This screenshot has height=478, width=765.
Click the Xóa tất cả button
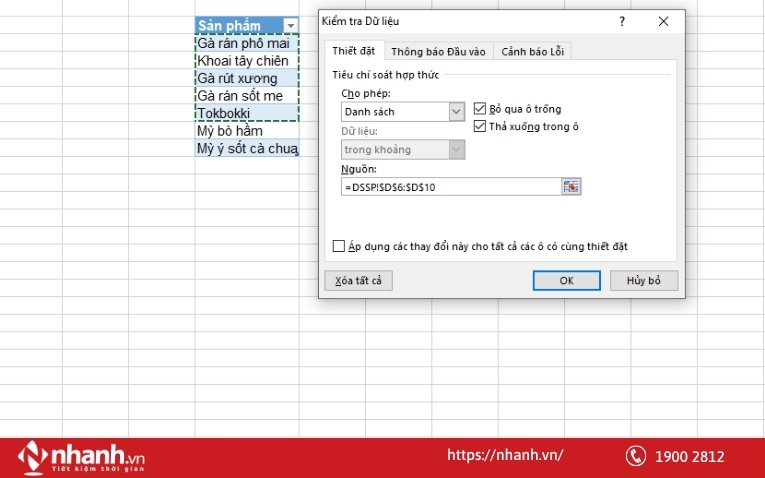pyautogui.click(x=358, y=281)
